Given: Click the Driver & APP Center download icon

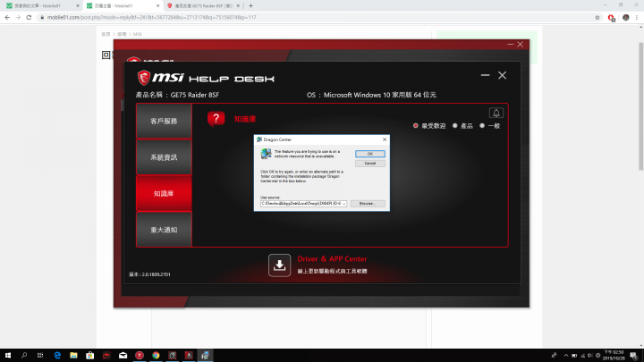Looking at the screenshot, I should coord(279,265).
